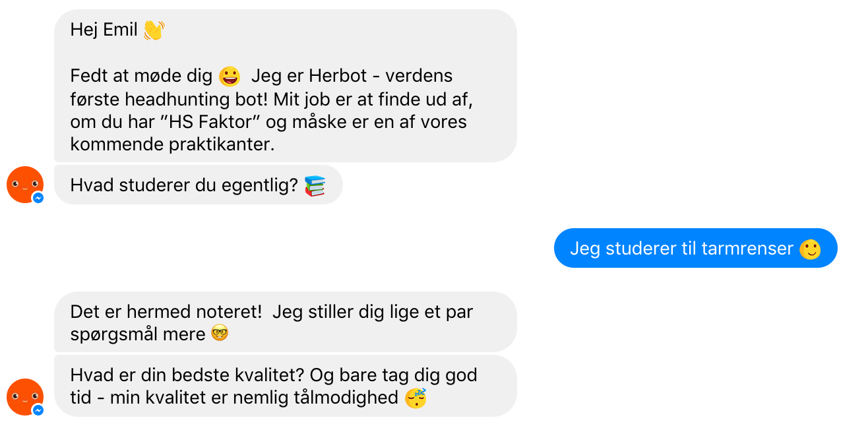Click the text 'HS Faktor' in the greeting
This screenshot has width=868, height=430.
(219, 123)
